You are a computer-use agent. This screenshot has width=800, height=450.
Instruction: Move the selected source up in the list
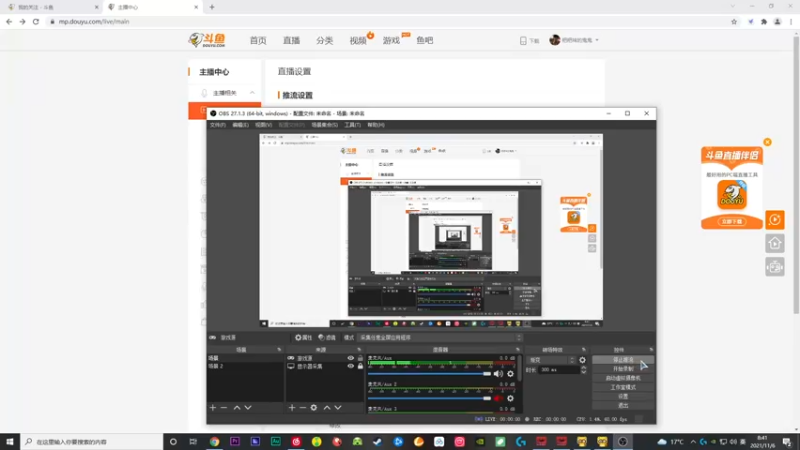click(x=327, y=408)
